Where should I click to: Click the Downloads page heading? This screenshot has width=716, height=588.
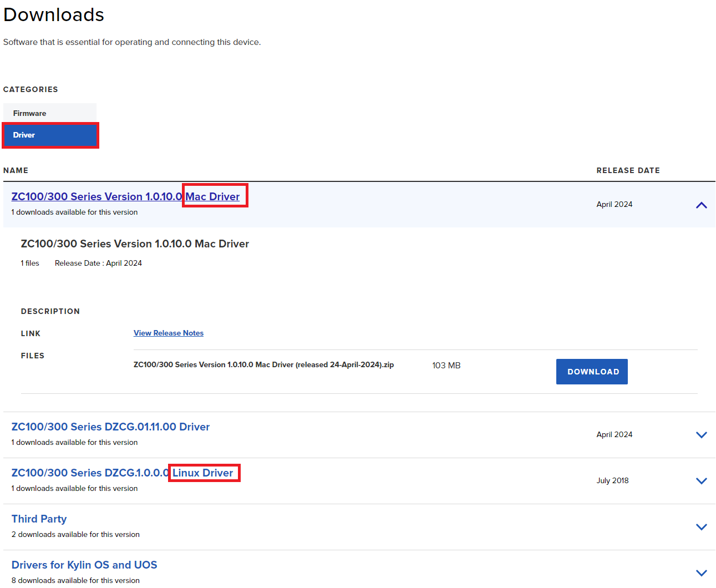tap(54, 15)
